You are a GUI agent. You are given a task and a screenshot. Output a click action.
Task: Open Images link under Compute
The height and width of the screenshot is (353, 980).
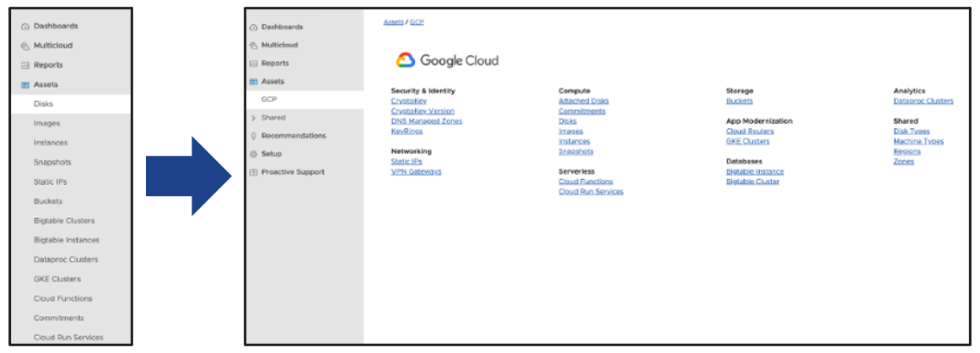[x=571, y=132]
